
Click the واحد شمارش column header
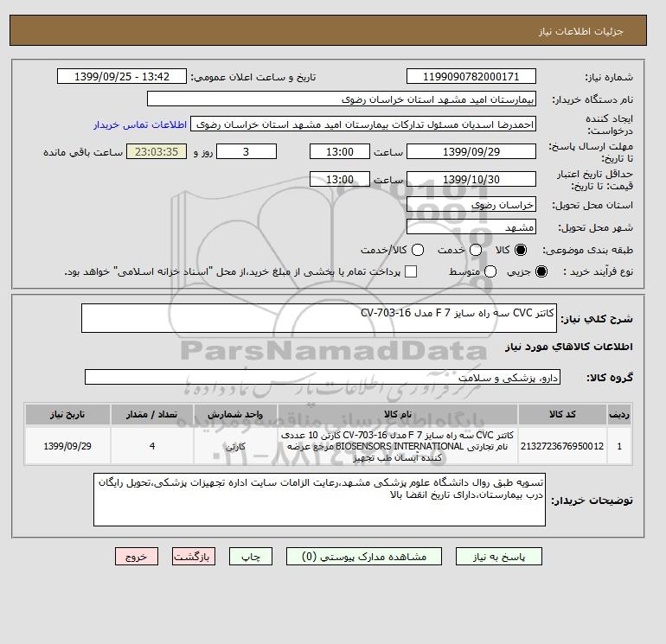click(235, 414)
